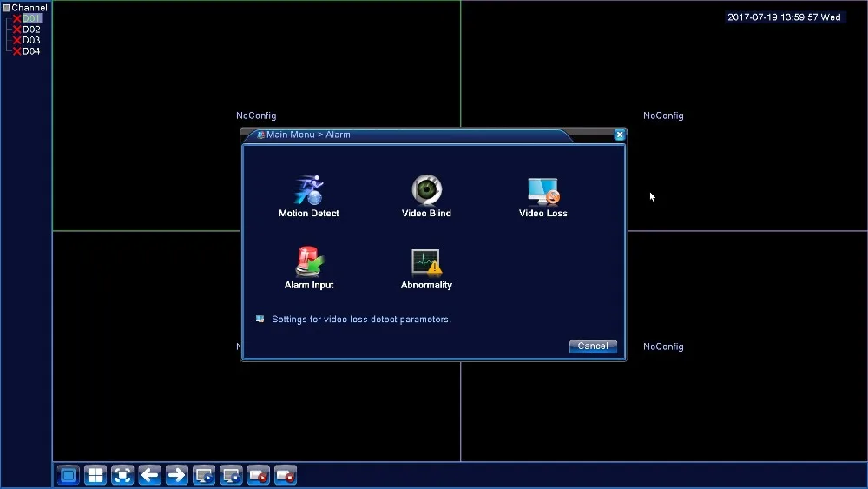Go to previous page with left arrow
The height and width of the screenshot is (489, 868).
(150, 475)
